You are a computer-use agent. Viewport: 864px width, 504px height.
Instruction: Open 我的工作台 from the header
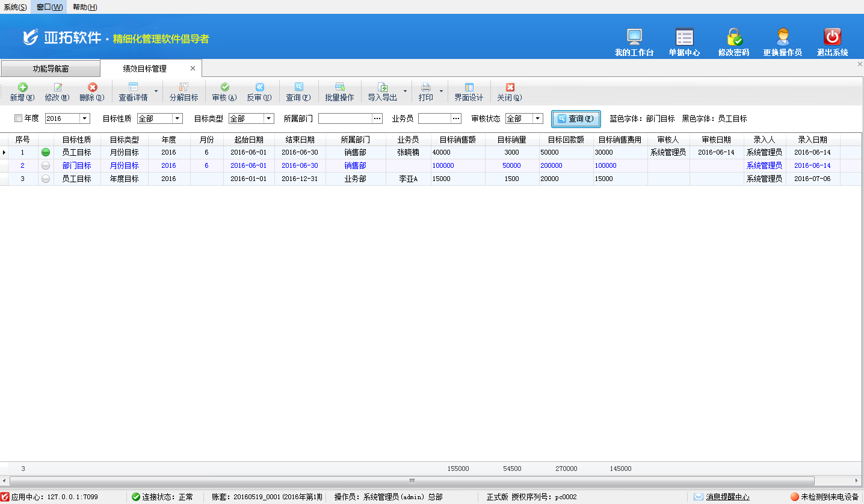(634, 37)
